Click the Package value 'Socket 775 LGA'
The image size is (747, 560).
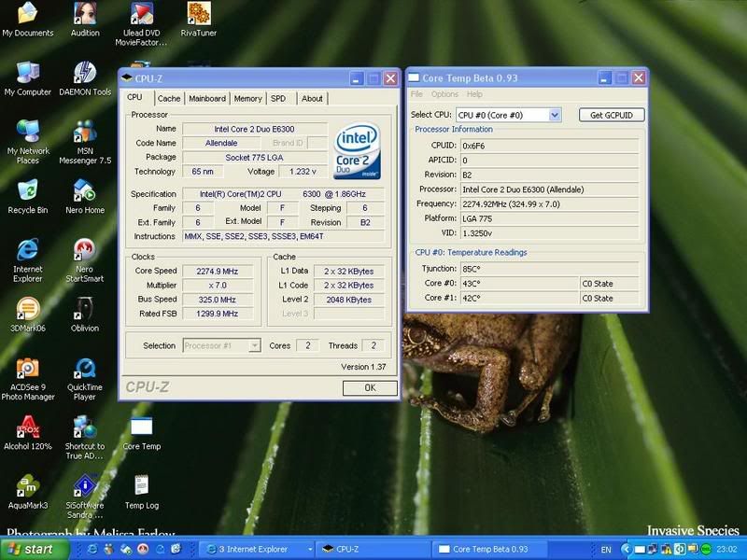255,157
